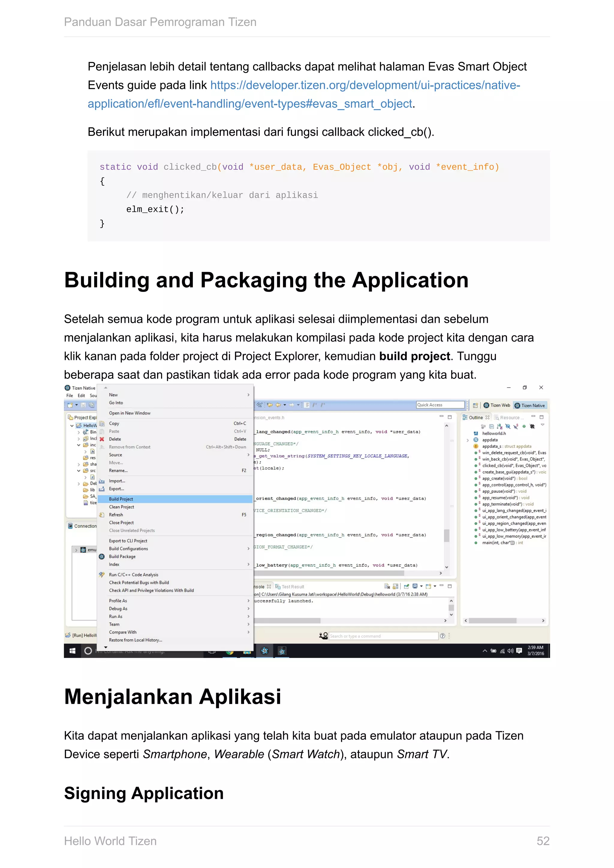This screenshot has height=868, width=614.
Task: Expand the Debug As submenu arrow
Action: pos(249,609)
